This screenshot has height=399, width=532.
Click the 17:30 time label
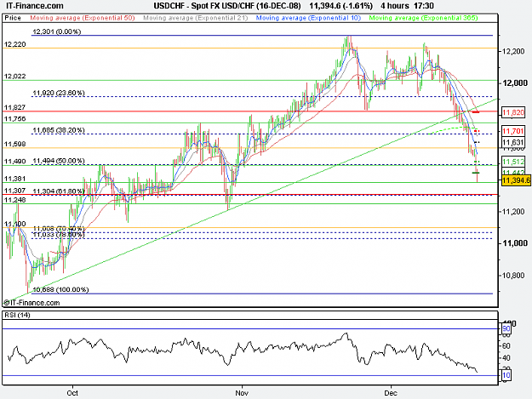[x=423, y=6]
